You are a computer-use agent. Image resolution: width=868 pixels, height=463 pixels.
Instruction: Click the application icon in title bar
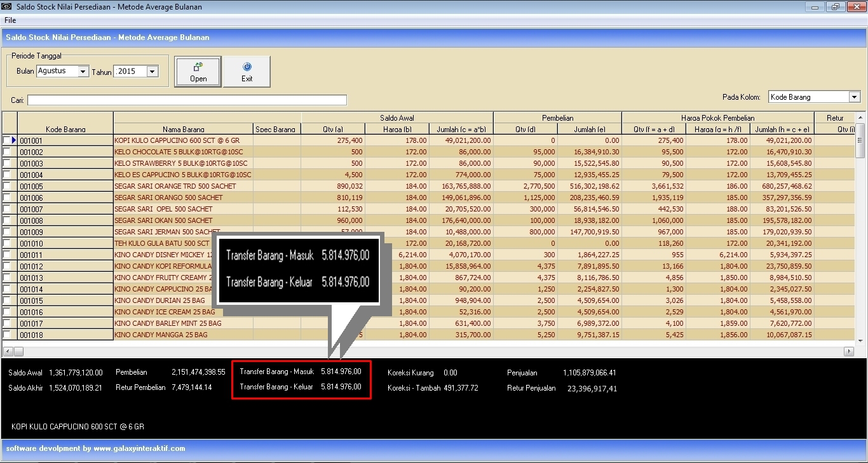click(x=6, y=7)
